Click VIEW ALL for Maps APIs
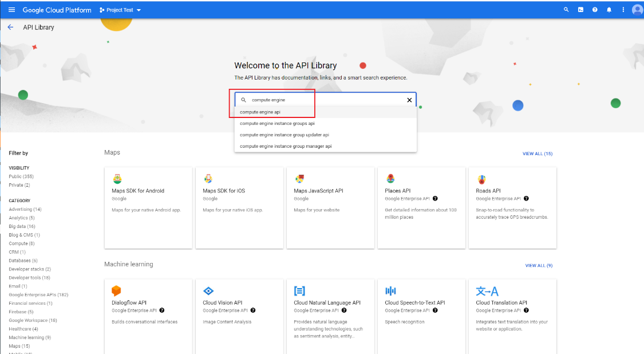The height and width of the screenshot is (354, 644). (538, 154)
